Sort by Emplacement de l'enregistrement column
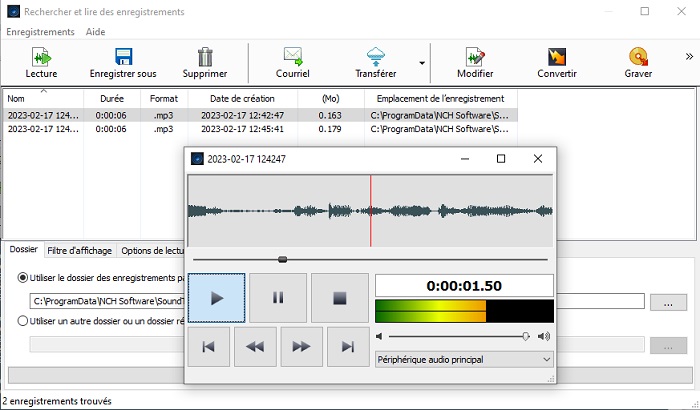The image size is (700, 410). click(x=441, y=99)
